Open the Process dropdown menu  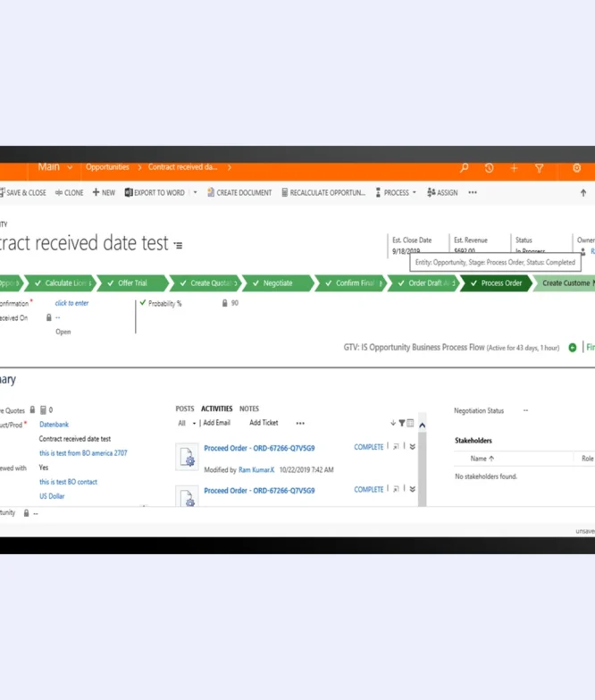(396, 192)
